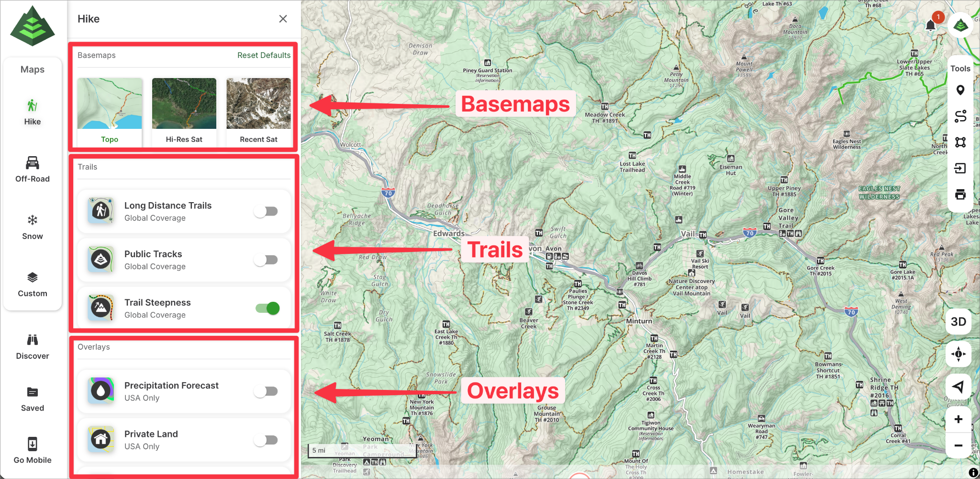Zoom in with the plus button
The width and height of the screenshot is (980, 479).
(958, 420)
